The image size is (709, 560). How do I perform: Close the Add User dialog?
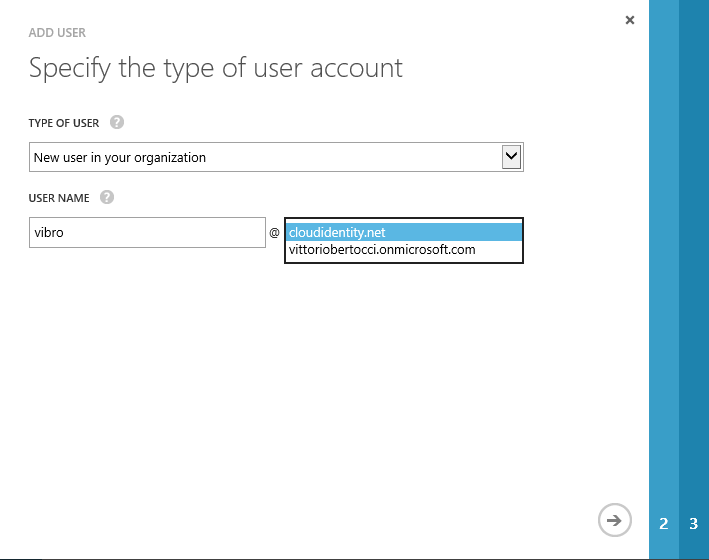point(629,20)
